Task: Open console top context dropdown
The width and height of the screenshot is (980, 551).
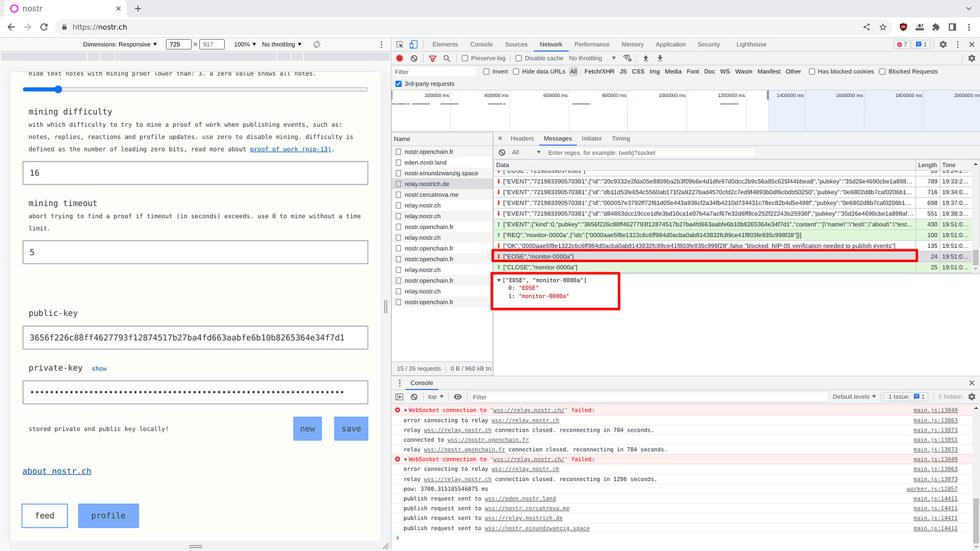Action: coord(435,397)
